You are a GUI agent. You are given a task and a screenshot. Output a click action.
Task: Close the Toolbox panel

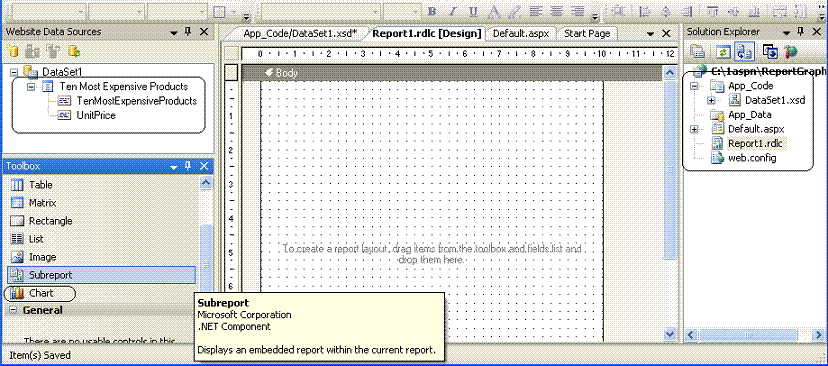point(204,166)
